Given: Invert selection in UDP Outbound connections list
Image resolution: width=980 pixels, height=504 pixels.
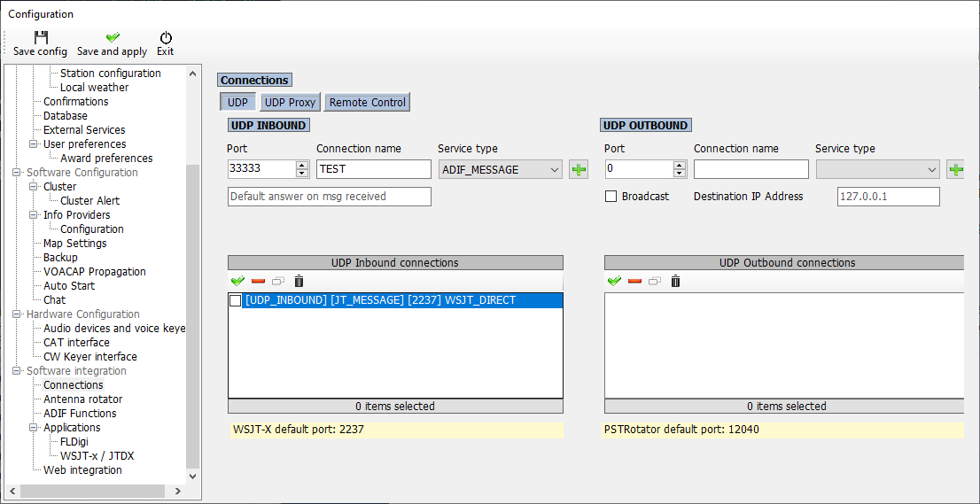Looking at the screenshot, I should point(655,281).
